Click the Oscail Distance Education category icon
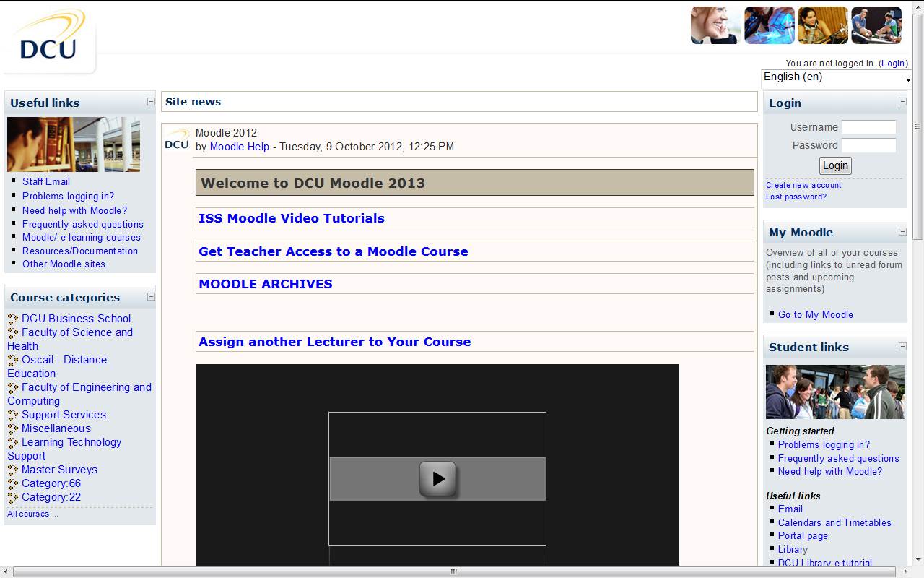This screenshot has height=578, width=924. pyautogui.click(x=13, y=360)
